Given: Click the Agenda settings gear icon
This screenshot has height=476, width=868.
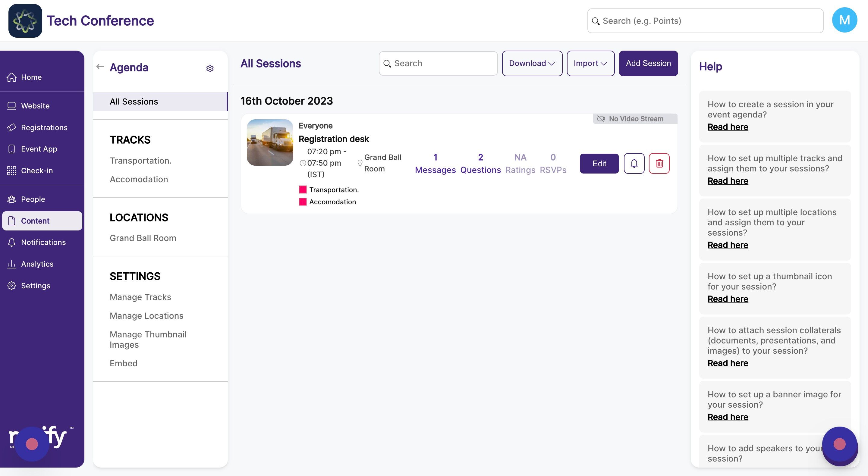Looking at the screenshot, I should [x=209, y=68].
